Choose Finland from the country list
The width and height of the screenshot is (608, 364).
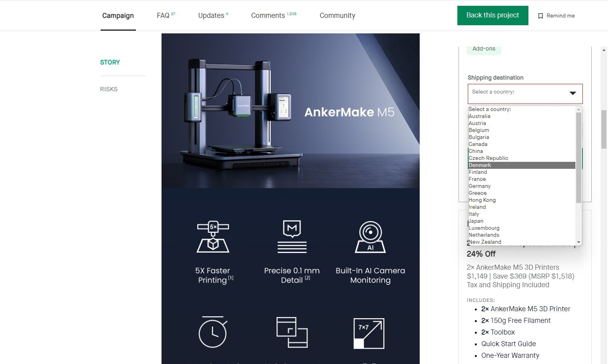point(521,172)
